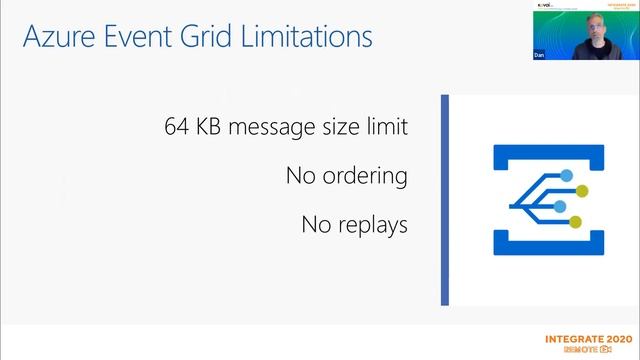Click the white panel behind Event Grid icon

(x=544, y=200)
